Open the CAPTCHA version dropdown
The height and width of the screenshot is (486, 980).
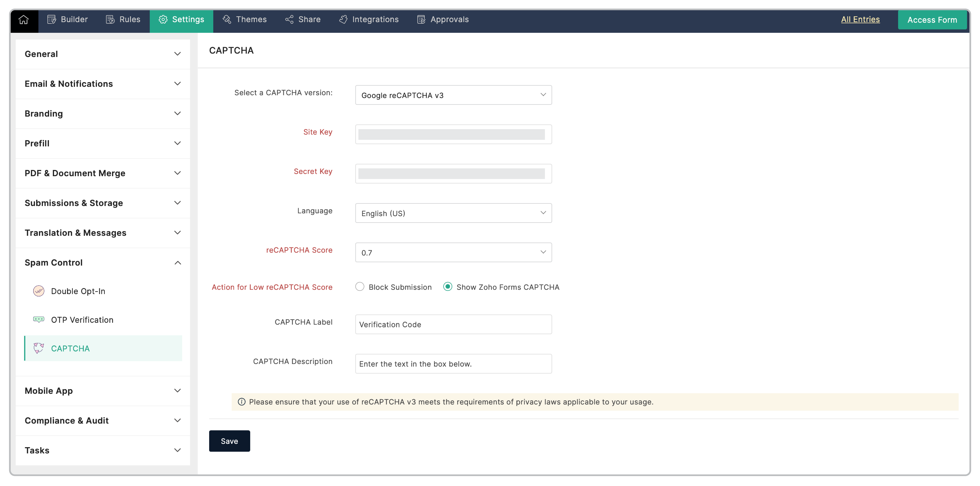pyautogui.click(x=453, y=95)
